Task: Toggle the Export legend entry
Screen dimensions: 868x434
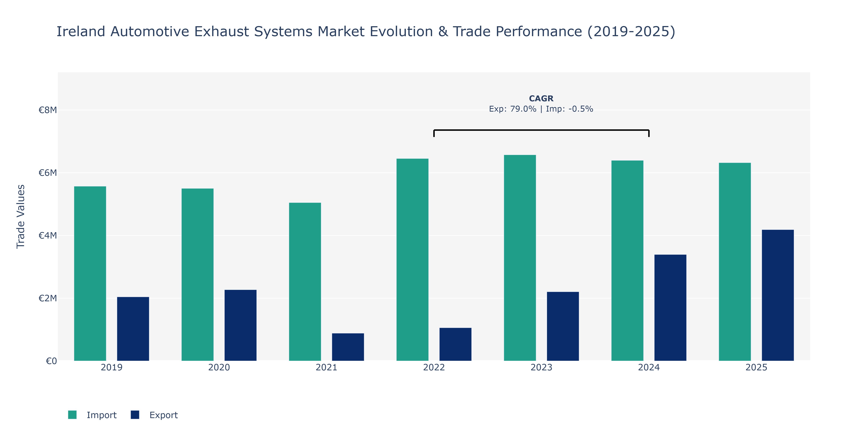Action: pos(154,415)
